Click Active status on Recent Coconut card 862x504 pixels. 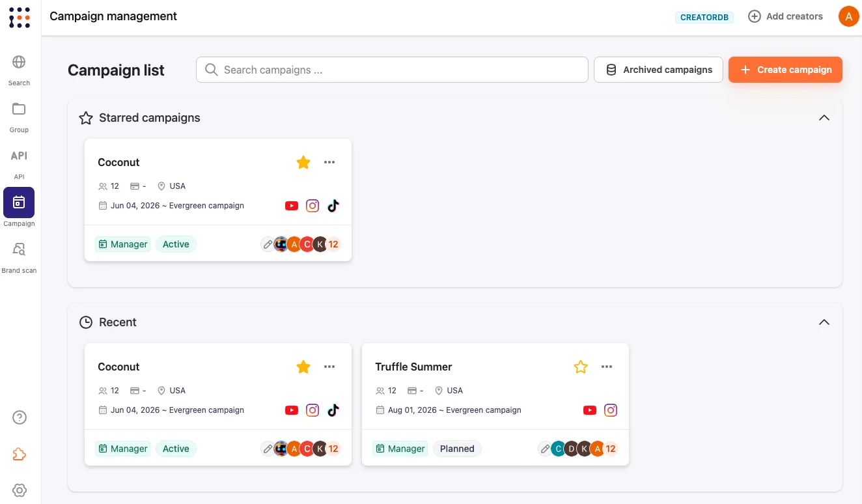[x=176, y=449]
